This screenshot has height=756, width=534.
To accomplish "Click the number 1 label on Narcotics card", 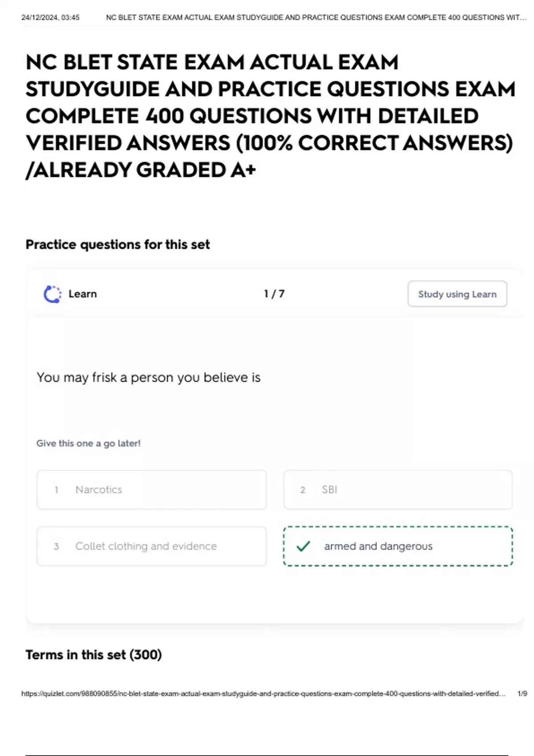I will 56,490.
